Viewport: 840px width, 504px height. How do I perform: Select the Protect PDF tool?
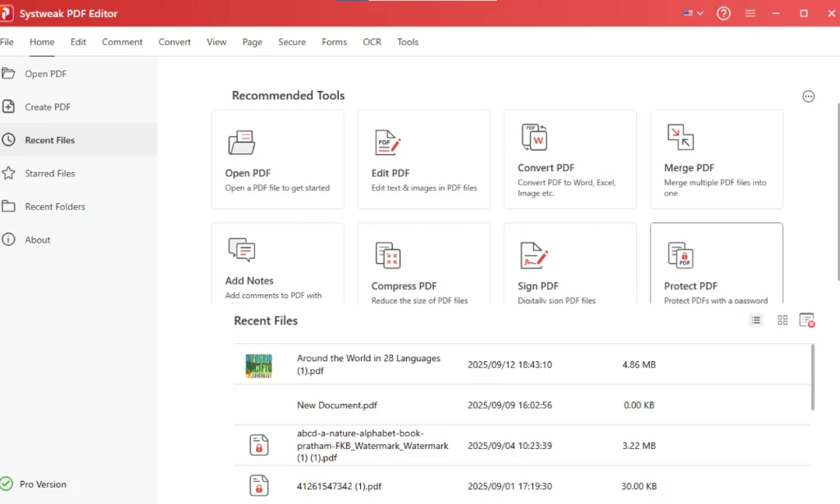(x=715, y=264)
